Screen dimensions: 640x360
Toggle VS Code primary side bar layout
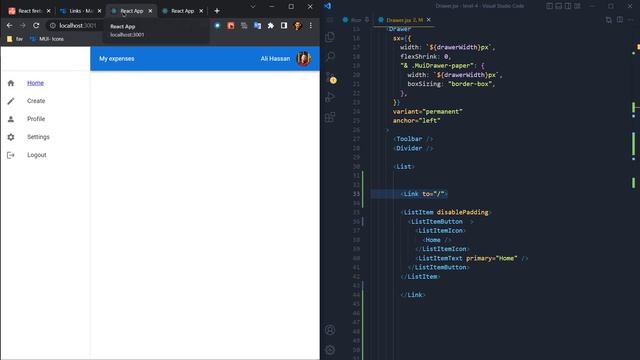[549, 6]
